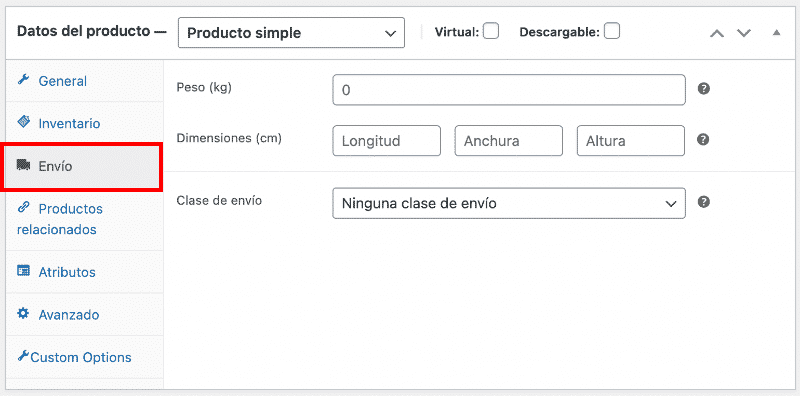This screenshot has height=396, width=800.
Task: Click the table icon beside Atributos
Action: 23,271
